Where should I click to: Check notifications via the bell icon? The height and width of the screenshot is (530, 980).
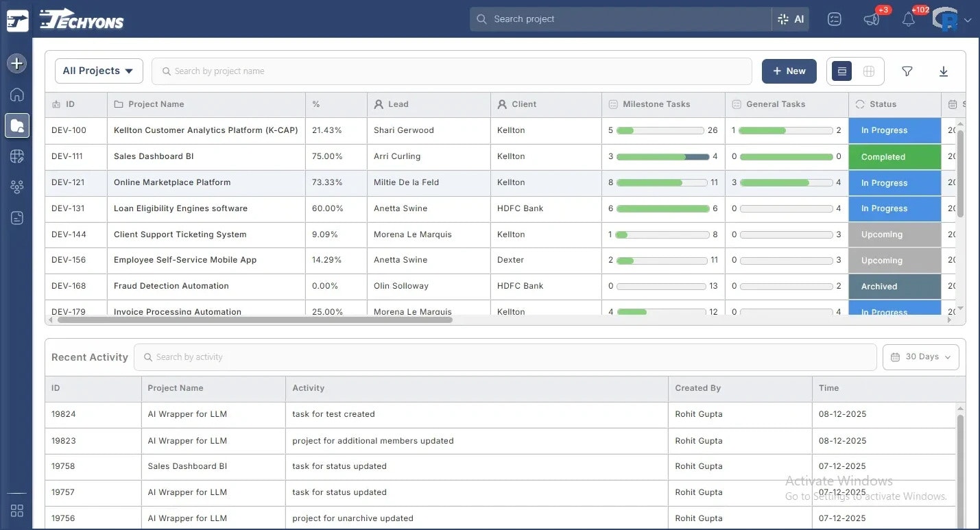pos(908,19)
